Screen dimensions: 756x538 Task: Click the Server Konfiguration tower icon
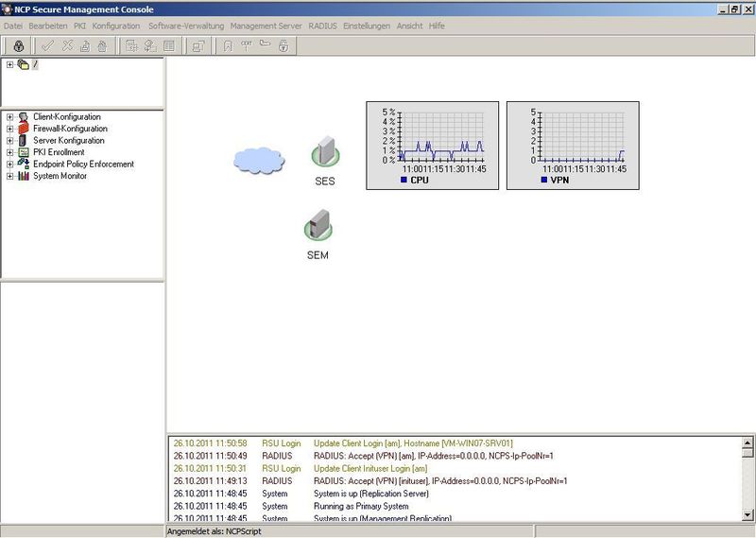[x=22, y=141]
